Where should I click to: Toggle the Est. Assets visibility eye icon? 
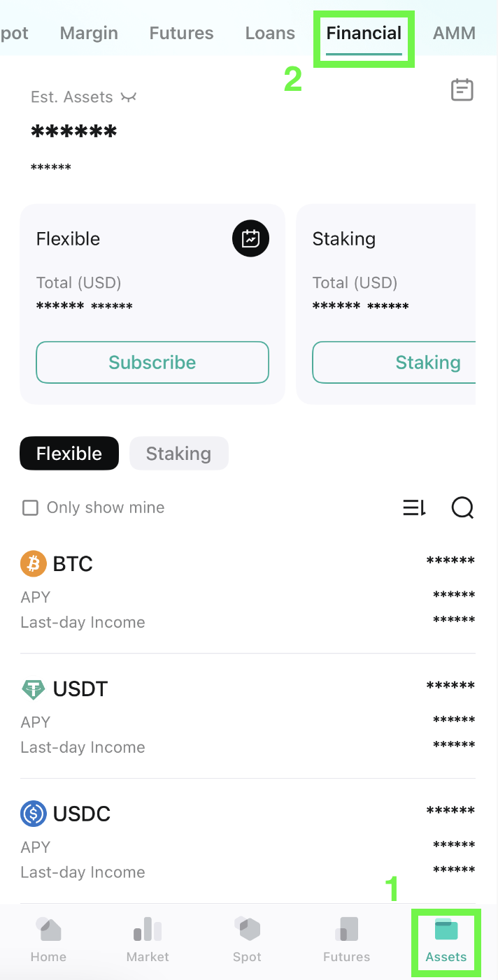point(129,97)
